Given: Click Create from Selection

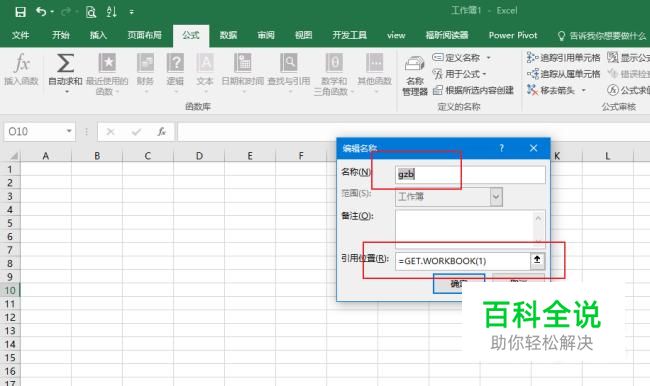Looking at the screenshot, I should point(473,90).
